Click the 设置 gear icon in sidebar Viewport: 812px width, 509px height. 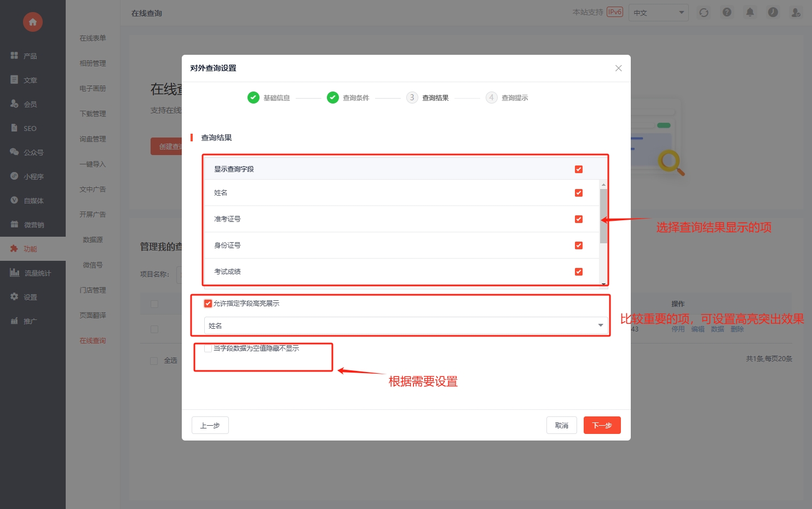[x=15, y=297]
